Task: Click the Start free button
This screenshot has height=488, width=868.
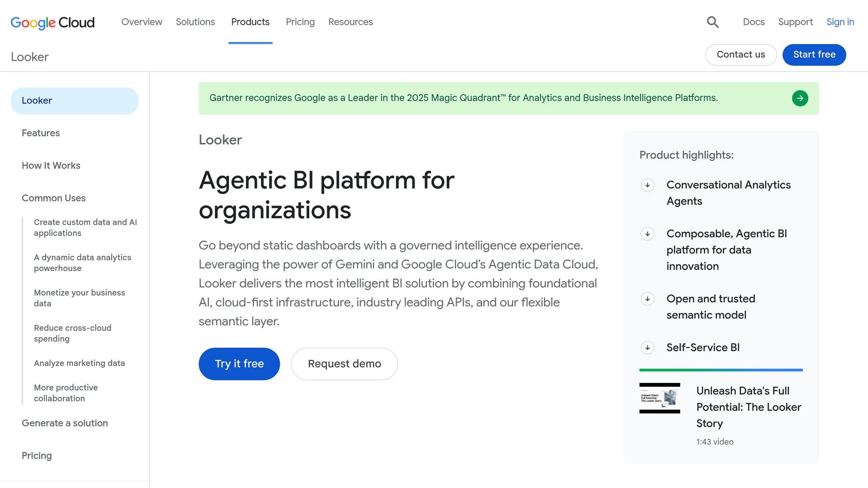Action: pyautogui.click(x=814, y=55)
